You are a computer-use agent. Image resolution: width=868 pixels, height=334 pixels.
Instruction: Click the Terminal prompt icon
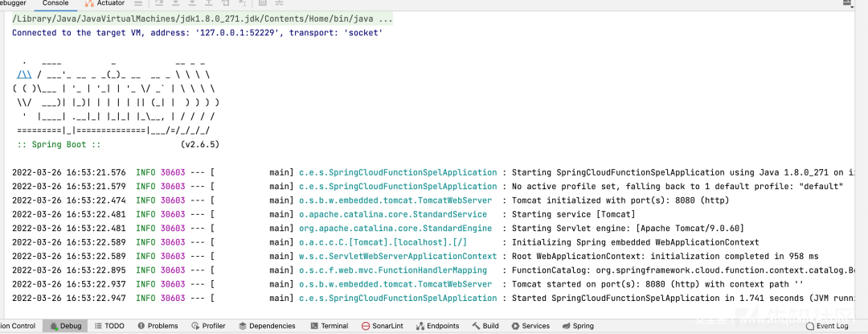(x=314, y=326)
